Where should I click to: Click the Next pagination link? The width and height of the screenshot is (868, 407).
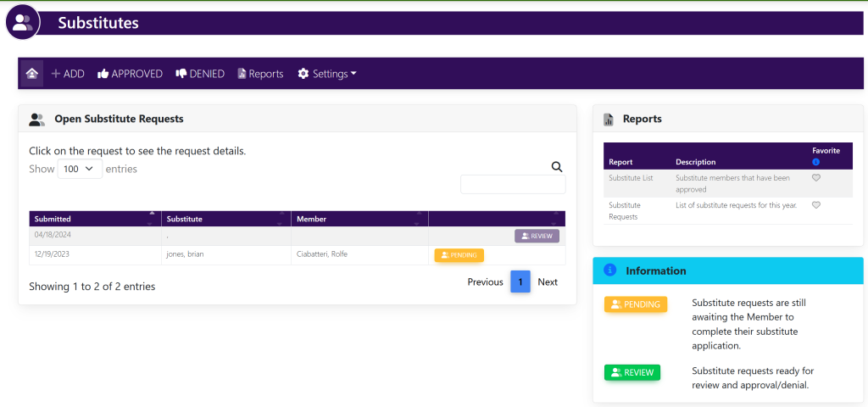pos(548,282)
